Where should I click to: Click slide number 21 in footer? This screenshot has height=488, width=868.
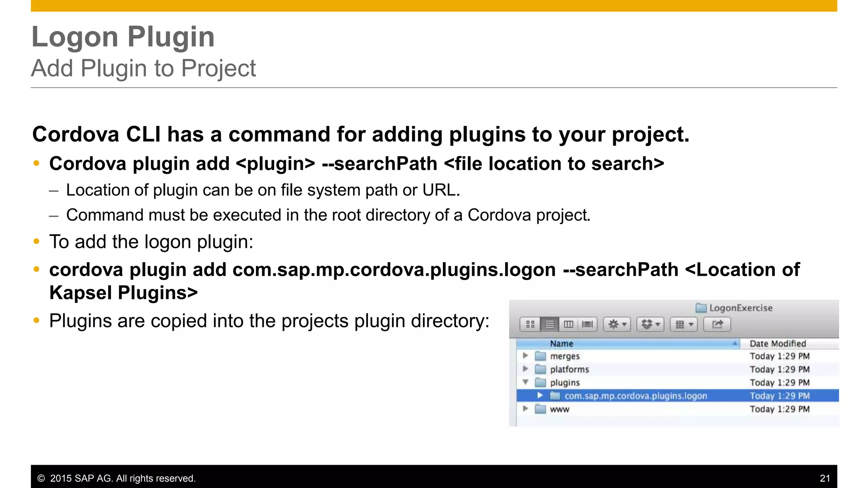[825, 478]
